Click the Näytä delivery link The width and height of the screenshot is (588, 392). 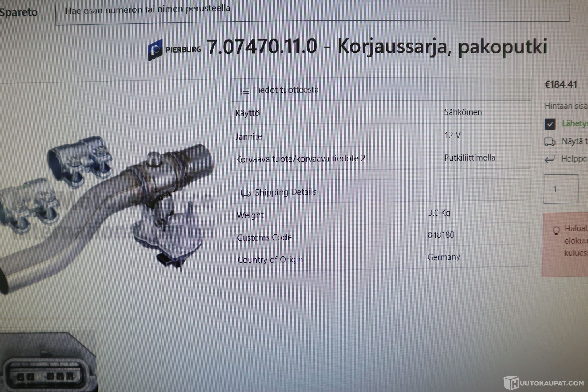[x=575, y=141]
